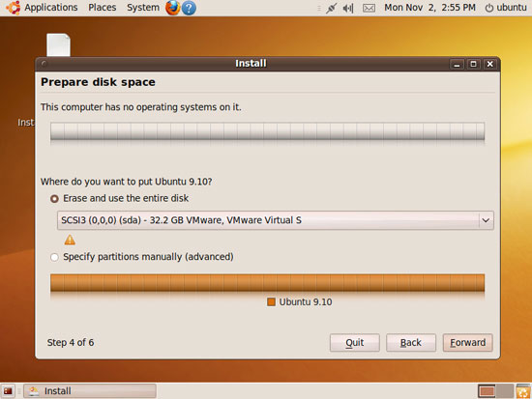
Task: Click the Show Desktop icon in taskbar
Action: click(8, 391)
